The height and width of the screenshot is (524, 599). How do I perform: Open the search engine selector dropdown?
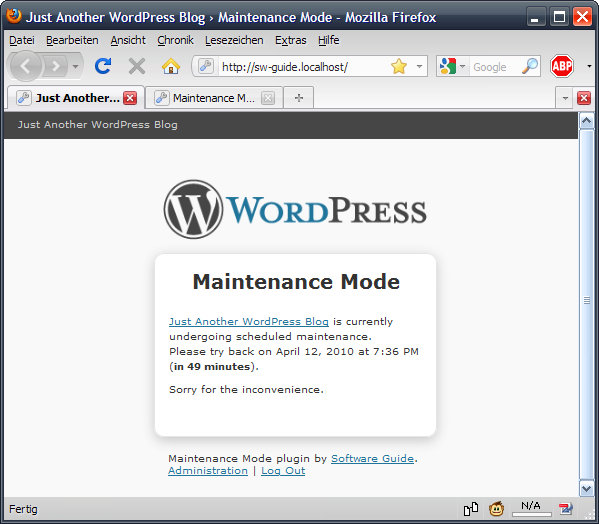click(x=452, y=66)
